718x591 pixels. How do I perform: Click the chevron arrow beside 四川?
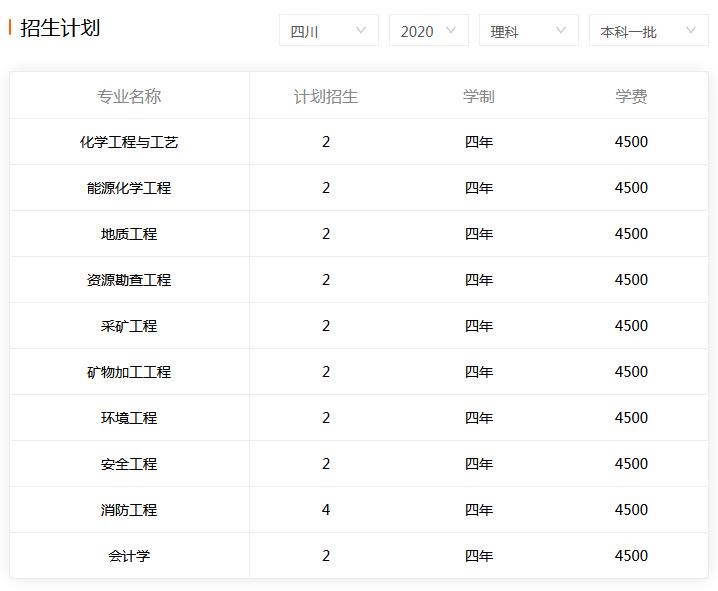coord(361,30)
